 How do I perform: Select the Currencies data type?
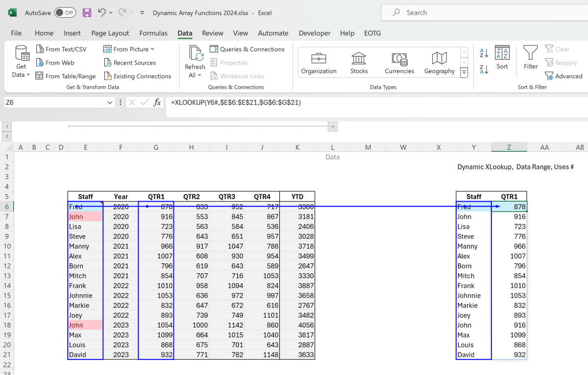[399, 60]
